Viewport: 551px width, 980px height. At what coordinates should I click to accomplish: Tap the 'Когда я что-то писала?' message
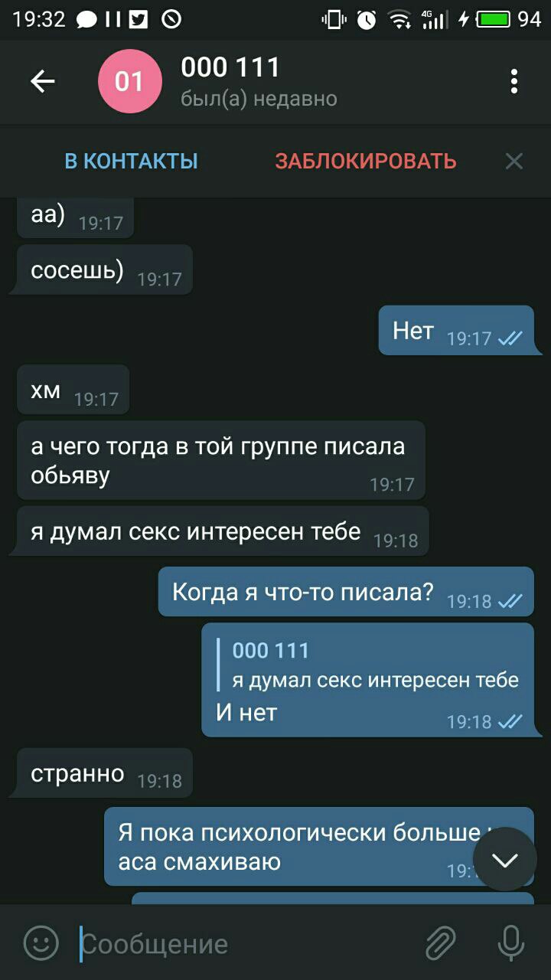tap(346, 592)
